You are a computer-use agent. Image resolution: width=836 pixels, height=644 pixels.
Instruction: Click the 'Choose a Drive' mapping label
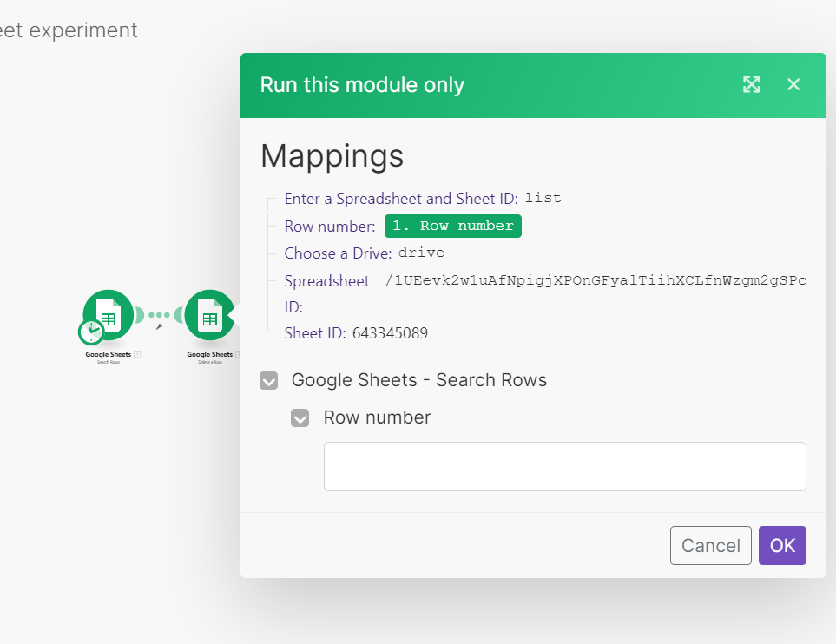point(338,253)
